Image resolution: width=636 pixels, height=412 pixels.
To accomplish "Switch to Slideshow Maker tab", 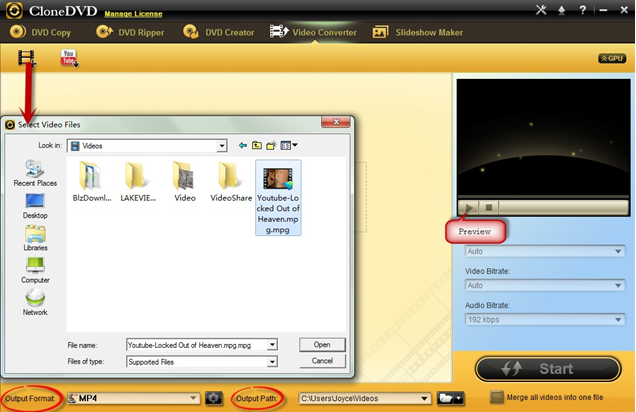I will [418, 32].
